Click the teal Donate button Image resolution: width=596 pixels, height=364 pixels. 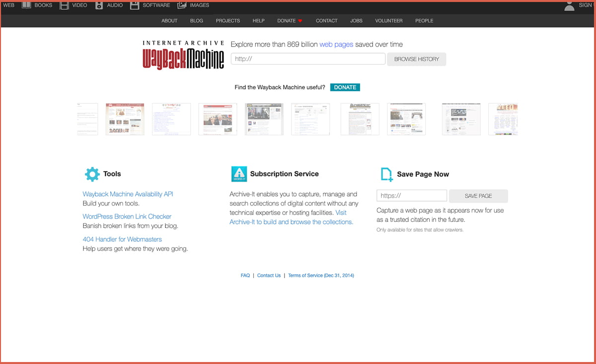coord(345,87)
